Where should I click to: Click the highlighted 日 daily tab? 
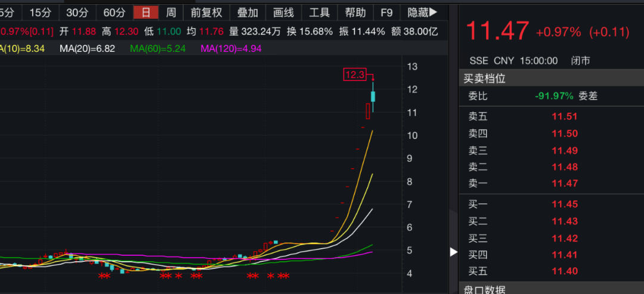point(146,13)
